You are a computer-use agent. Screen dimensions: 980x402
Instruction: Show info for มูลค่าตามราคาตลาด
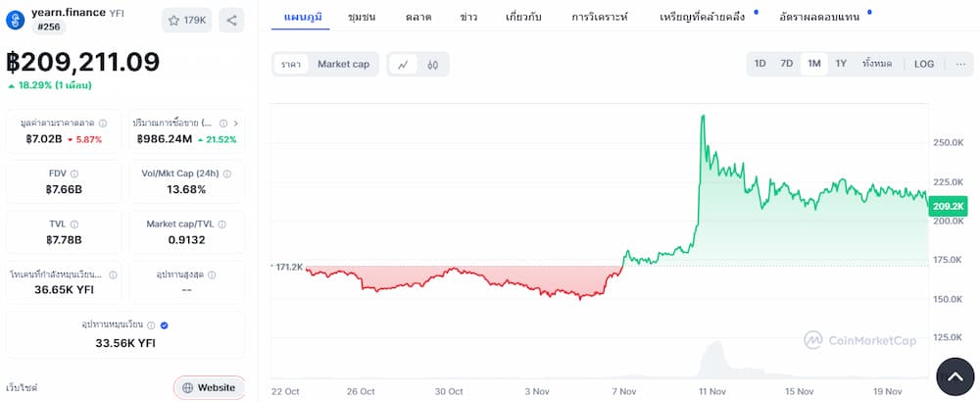click(x=103, y=124)
